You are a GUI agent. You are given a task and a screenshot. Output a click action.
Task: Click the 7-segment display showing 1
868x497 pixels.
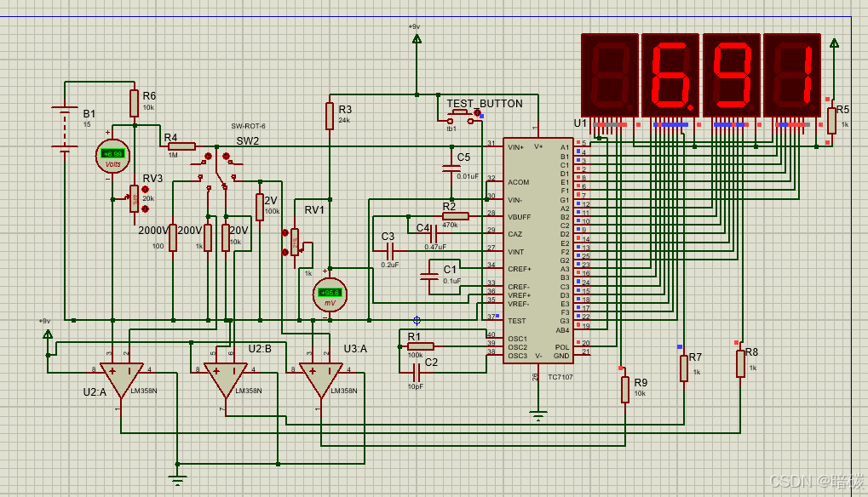pos(792,75)
